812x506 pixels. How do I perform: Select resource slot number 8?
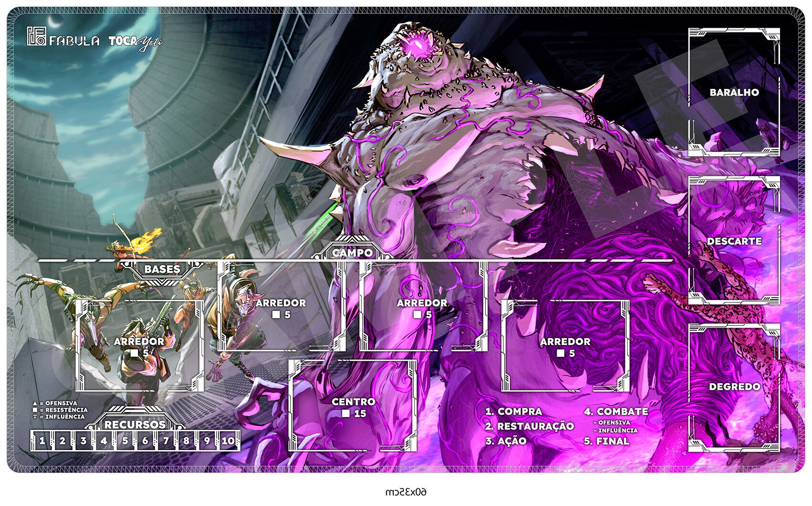click(x=186, y=441)
